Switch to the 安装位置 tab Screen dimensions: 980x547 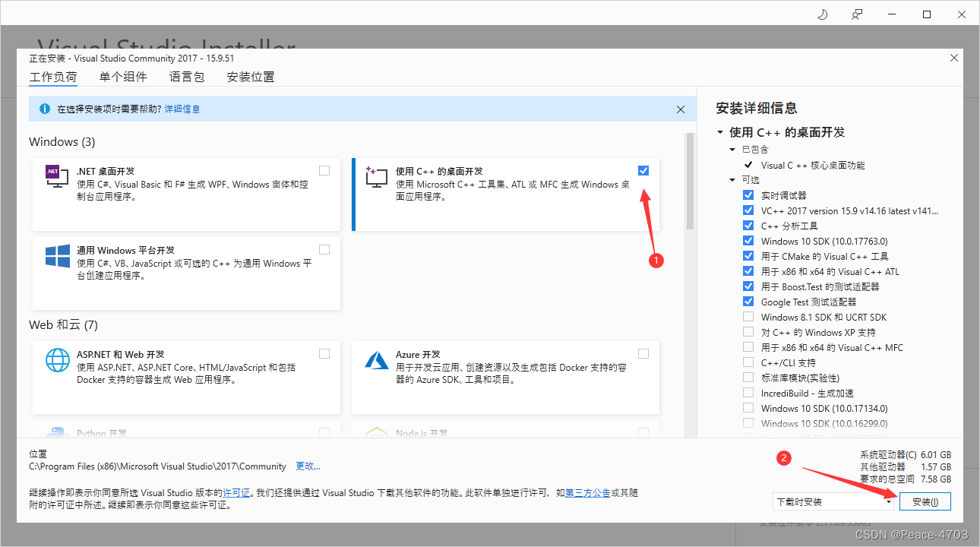[251, 77]
